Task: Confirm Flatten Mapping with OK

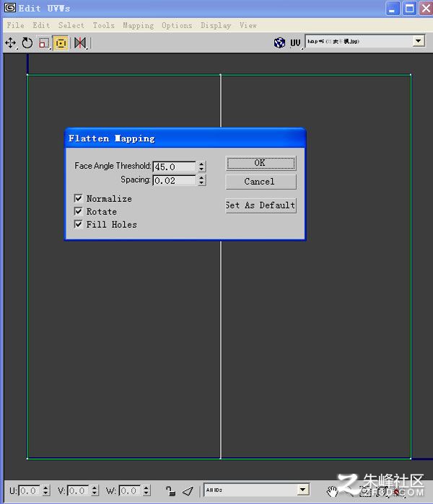Action: pos(261,163)
